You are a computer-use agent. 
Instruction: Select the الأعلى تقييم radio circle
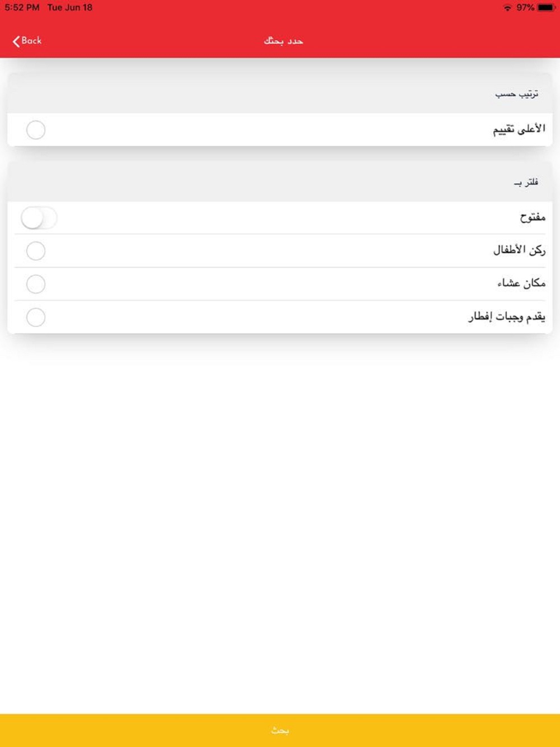coord(36,130)
